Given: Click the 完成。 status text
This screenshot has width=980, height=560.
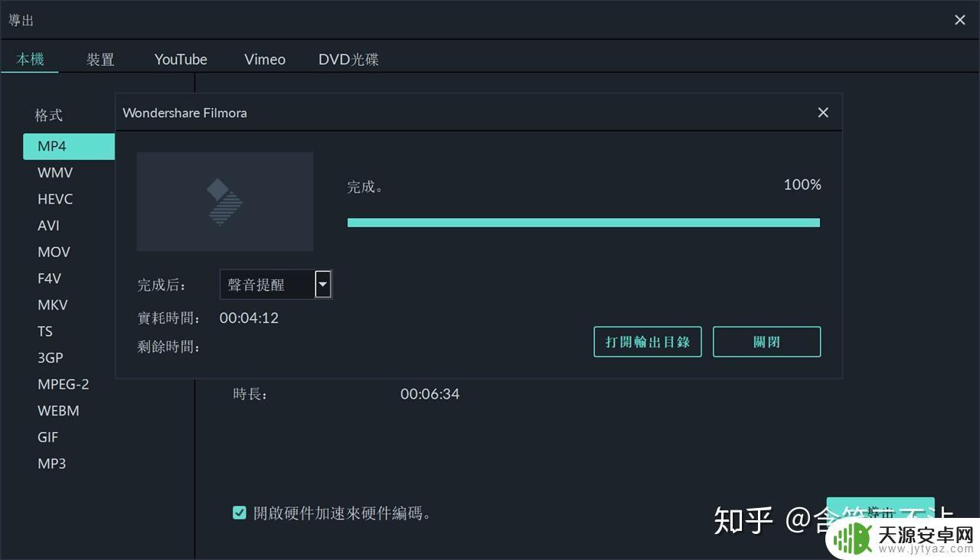Looking at the screenshot, I should 365,186.
